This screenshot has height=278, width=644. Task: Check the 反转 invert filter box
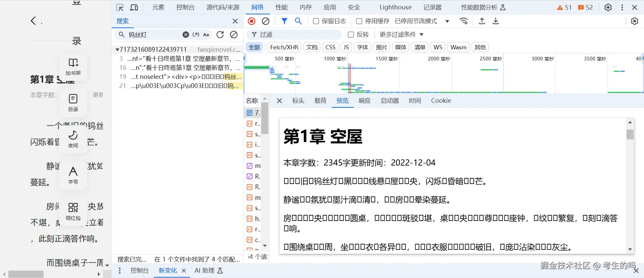(351, 35)
